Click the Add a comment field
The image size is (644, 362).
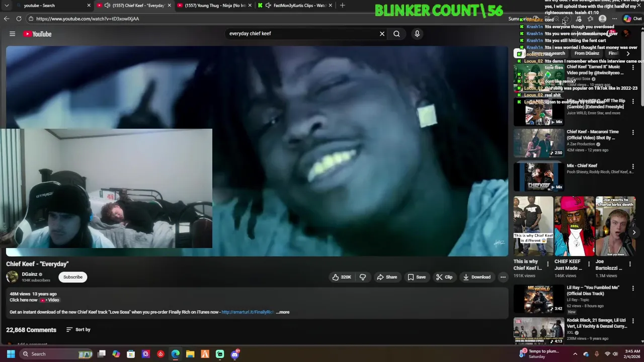(32, 345)
